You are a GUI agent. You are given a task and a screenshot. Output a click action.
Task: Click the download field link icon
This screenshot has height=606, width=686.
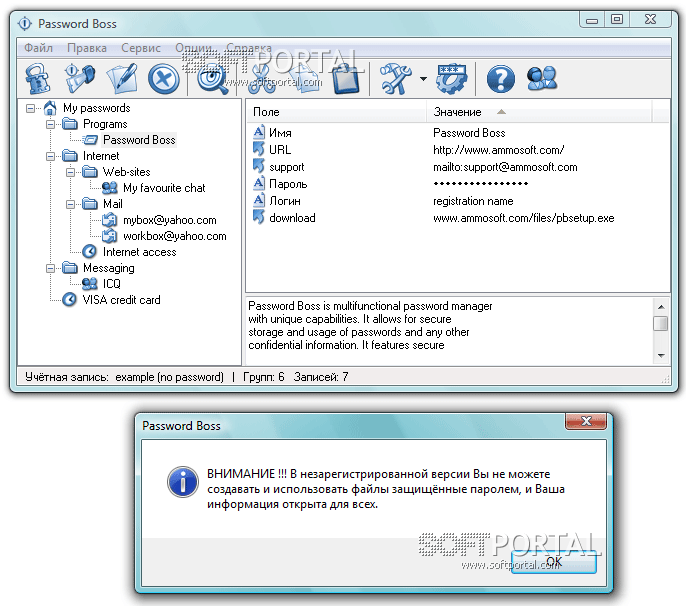[x=259, y=217]
